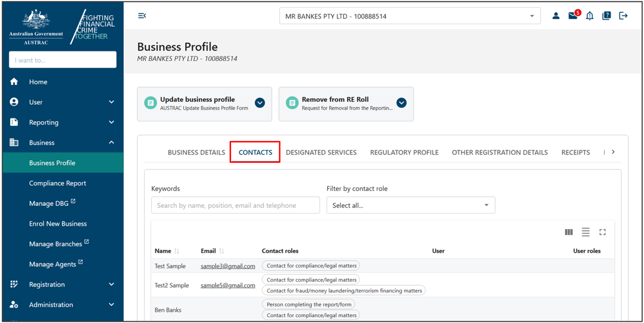The width and height of the screenshot is (644, 323).
Task: Click the Contact roles column header
Action: 280,251
